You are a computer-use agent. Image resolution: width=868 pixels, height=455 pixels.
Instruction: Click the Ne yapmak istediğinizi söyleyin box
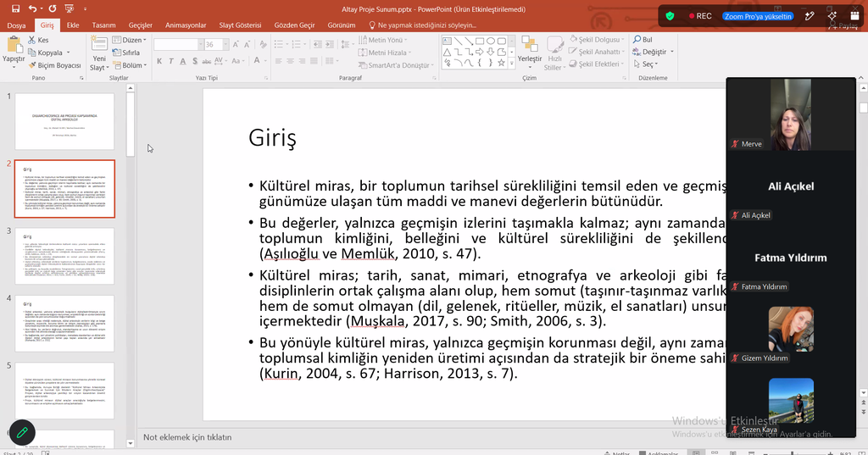tap(422, 25)
